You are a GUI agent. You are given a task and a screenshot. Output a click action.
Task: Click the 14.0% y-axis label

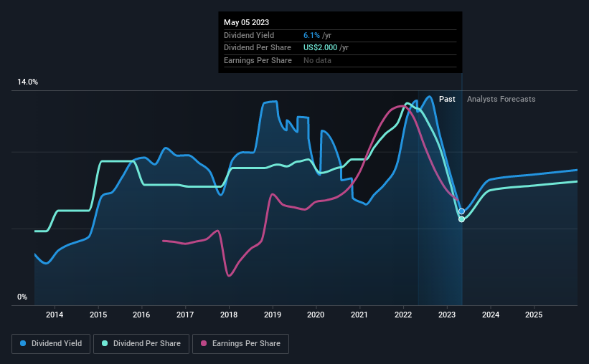pos(27,82)
